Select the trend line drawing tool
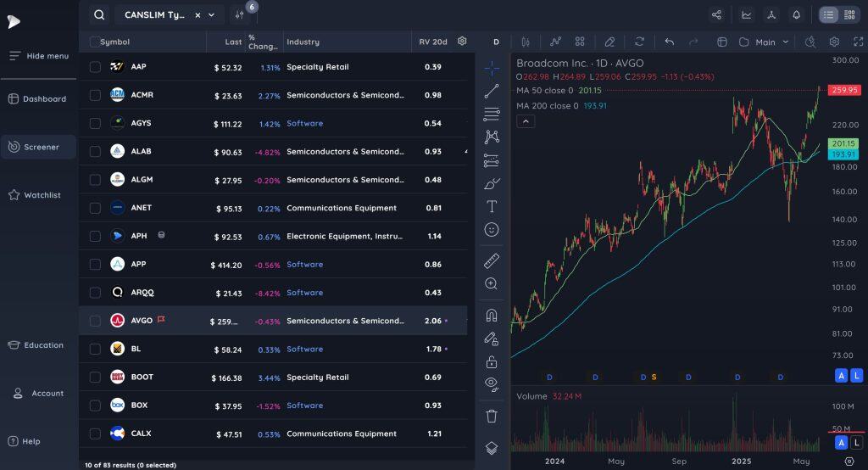This screenshot has width=868, height=470. click(x=492, y=91)
